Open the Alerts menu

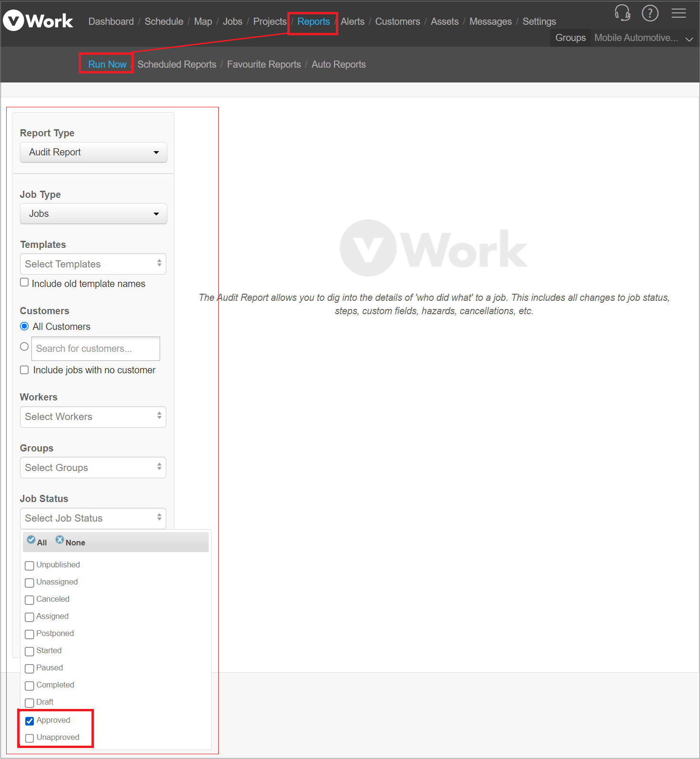(x=353, y=21)
